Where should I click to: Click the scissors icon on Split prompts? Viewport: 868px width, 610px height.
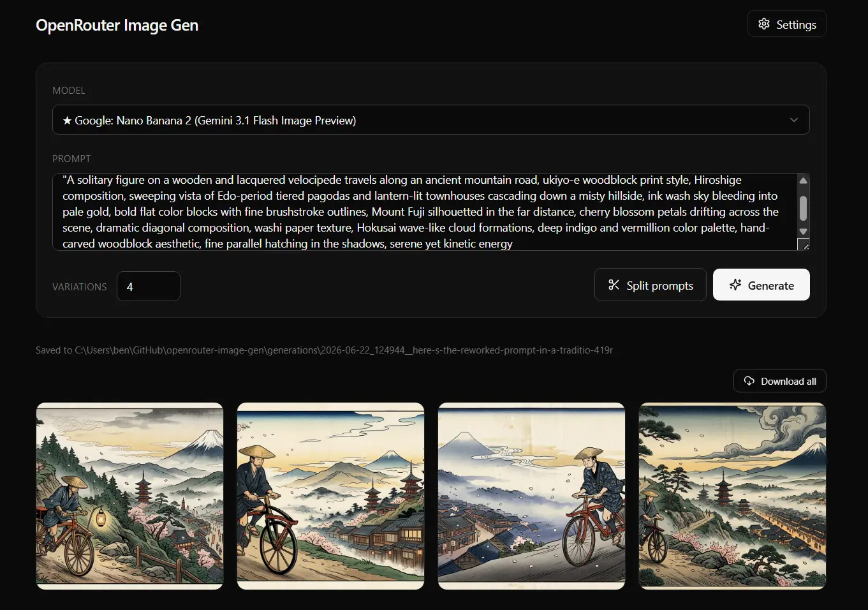(x=614, y=285)
